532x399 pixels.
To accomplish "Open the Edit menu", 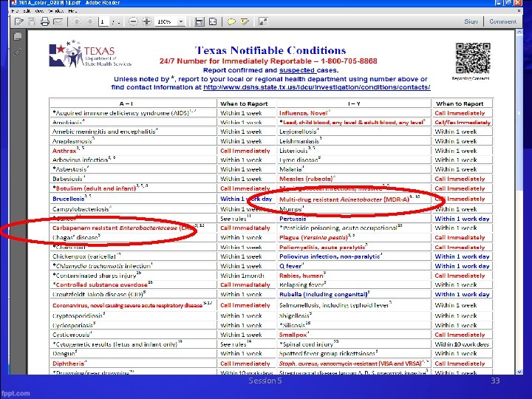I will tap(28, 11).
